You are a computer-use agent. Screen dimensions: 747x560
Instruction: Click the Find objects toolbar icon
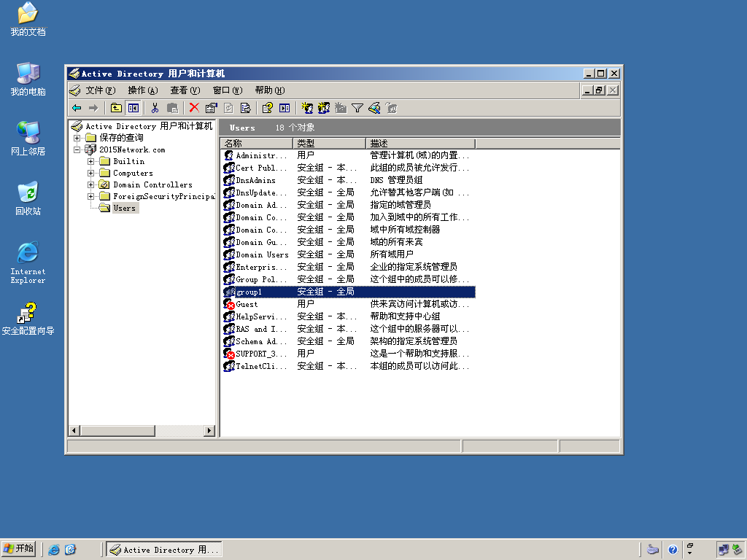coord(374,108)
